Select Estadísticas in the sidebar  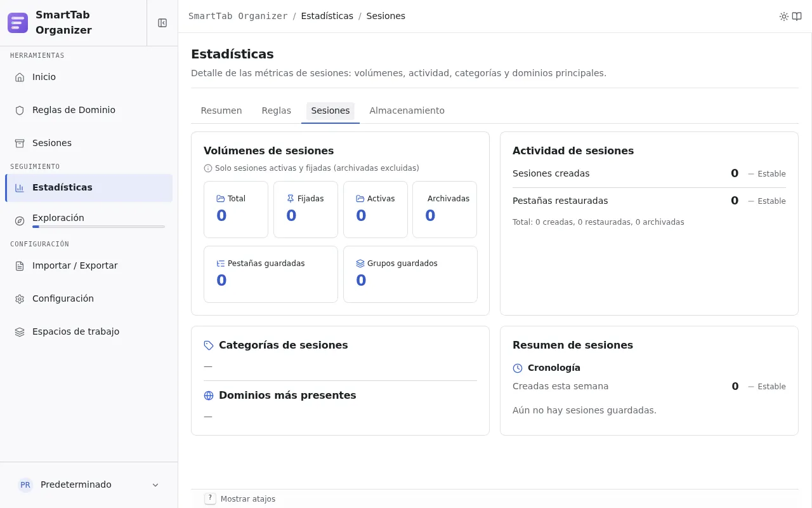(x=89, y=187)
